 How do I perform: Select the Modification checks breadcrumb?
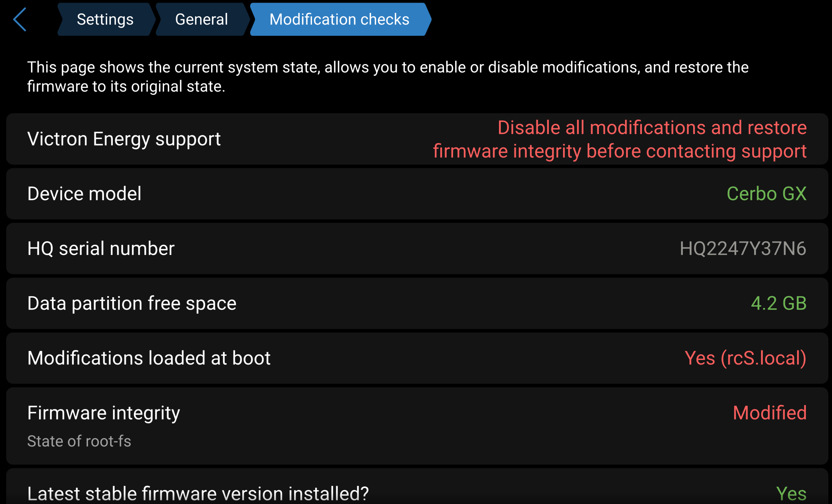339,19
